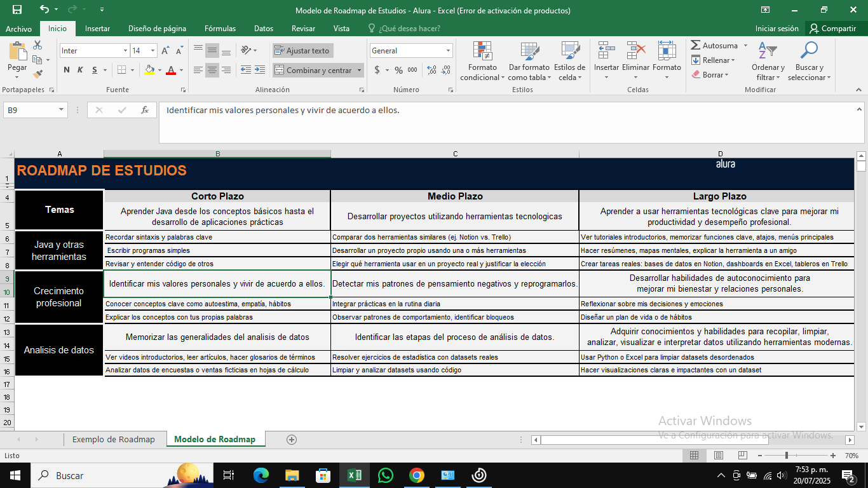The image size is (868, 488).
Task: Toggle underline S formatting
Action: click(x=95, y=70)
